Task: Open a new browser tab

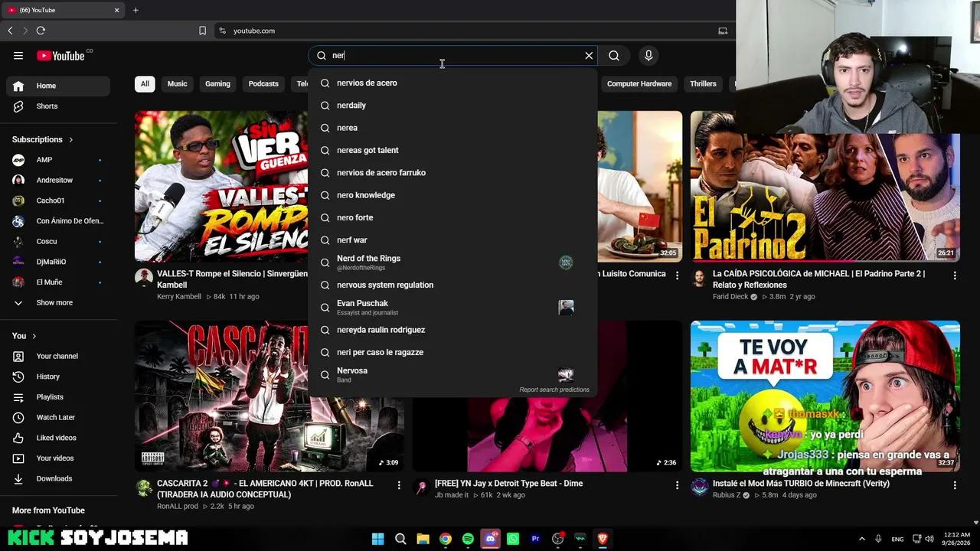Action: pyautogui.click(x=136, y=10)
